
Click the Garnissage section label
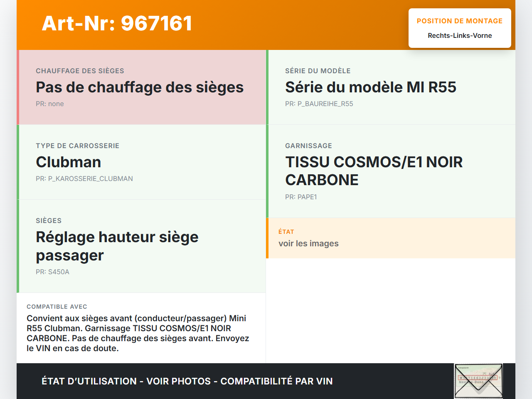pos(308,146)
